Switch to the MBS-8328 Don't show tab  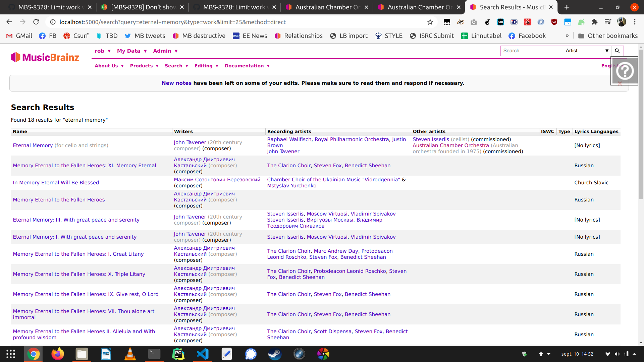click(x=144, y=7)
